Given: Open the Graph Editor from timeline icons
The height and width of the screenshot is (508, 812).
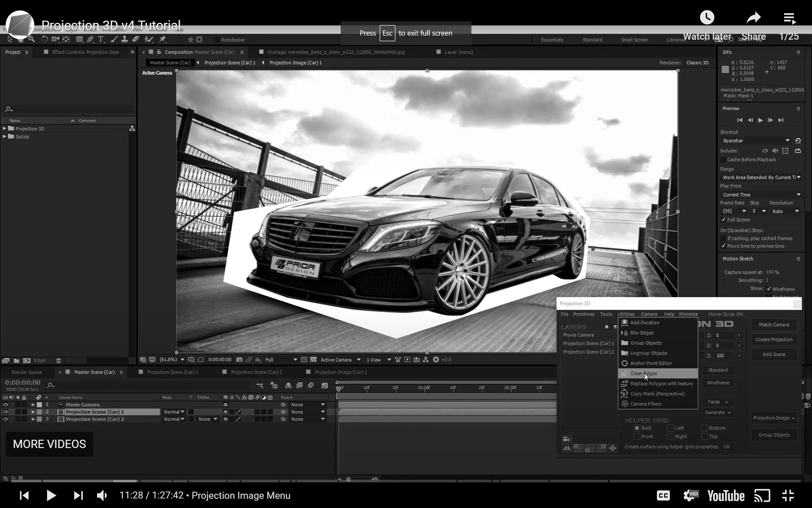Looking at the screenshot, I should pos(324,385).
